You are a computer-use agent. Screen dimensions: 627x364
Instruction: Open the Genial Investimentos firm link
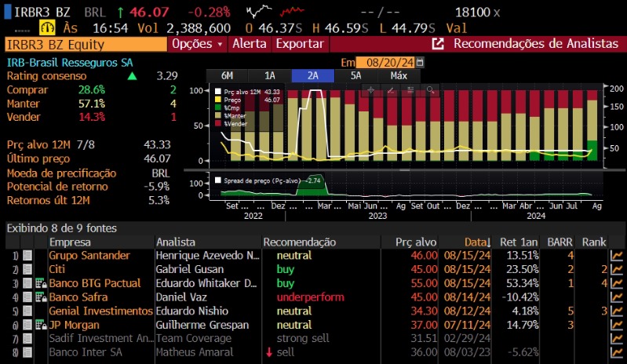tap(100, 311)
